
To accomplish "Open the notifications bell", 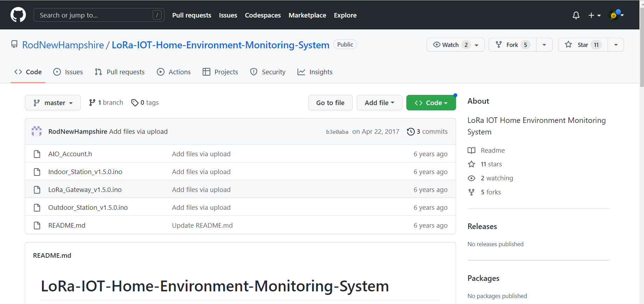I will point(576,15).
